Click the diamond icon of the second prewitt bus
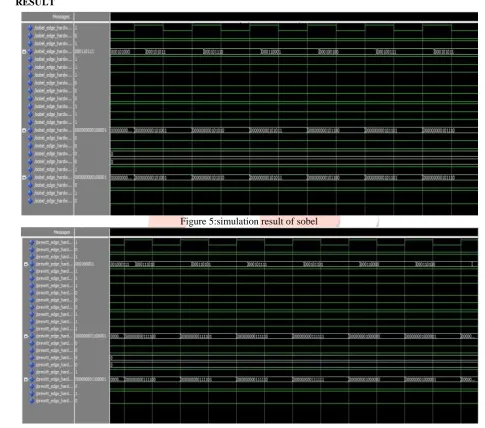The width and height of the screenshot is (485, 428). pyautogui.click(x=32, y=336)
